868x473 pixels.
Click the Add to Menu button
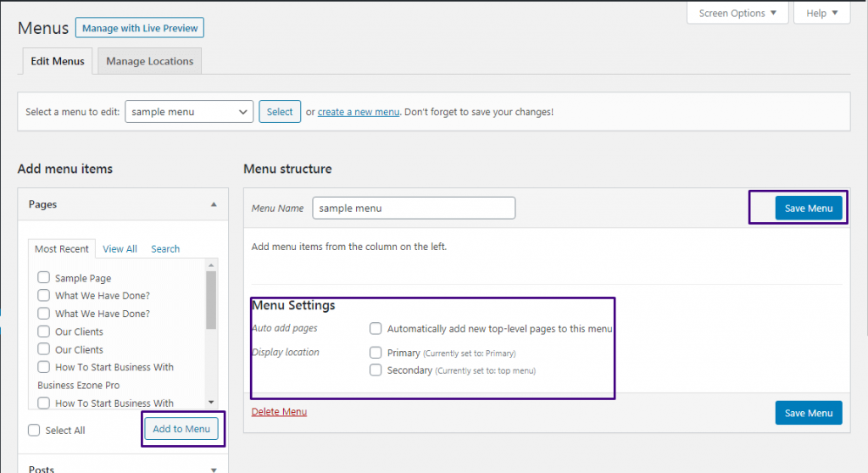(181, 429)
